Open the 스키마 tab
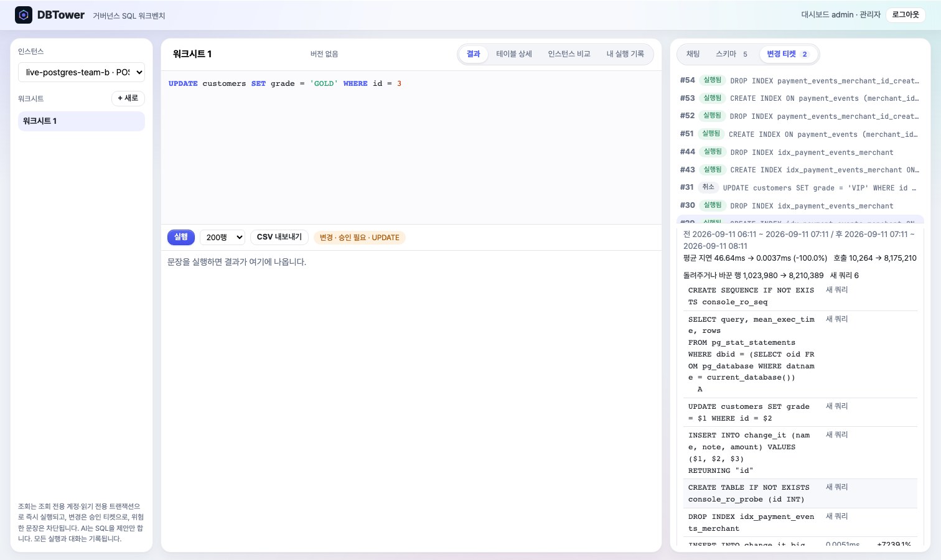The image size is (941, 560). tap(732, 54)
